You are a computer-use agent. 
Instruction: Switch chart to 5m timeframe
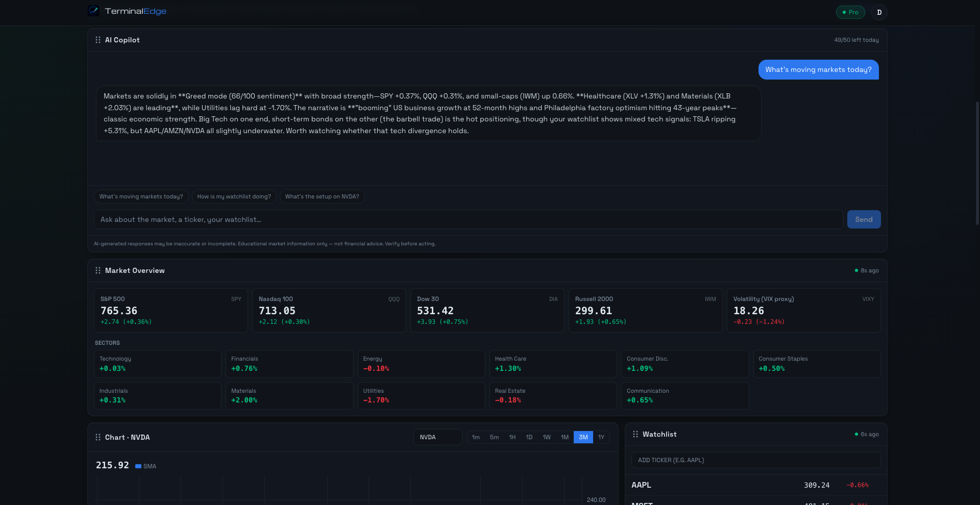point(494,437)
